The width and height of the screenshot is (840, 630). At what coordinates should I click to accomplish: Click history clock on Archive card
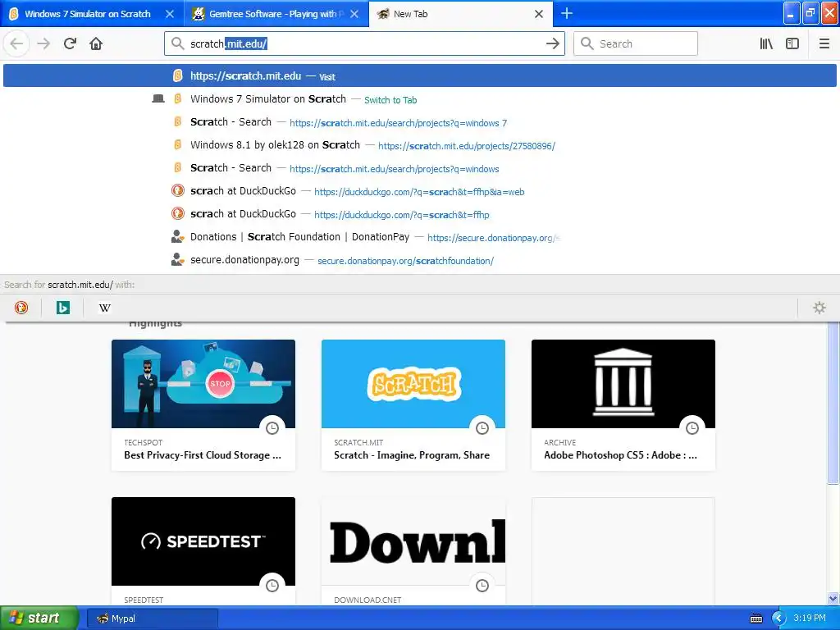(x=692, y=428)
